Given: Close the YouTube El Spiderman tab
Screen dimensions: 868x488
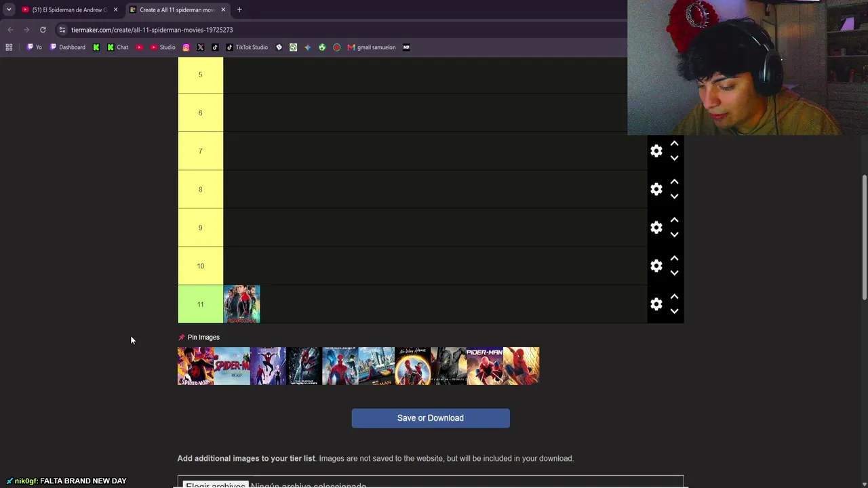Looking at the screenshot, I should tap(115, 9).
